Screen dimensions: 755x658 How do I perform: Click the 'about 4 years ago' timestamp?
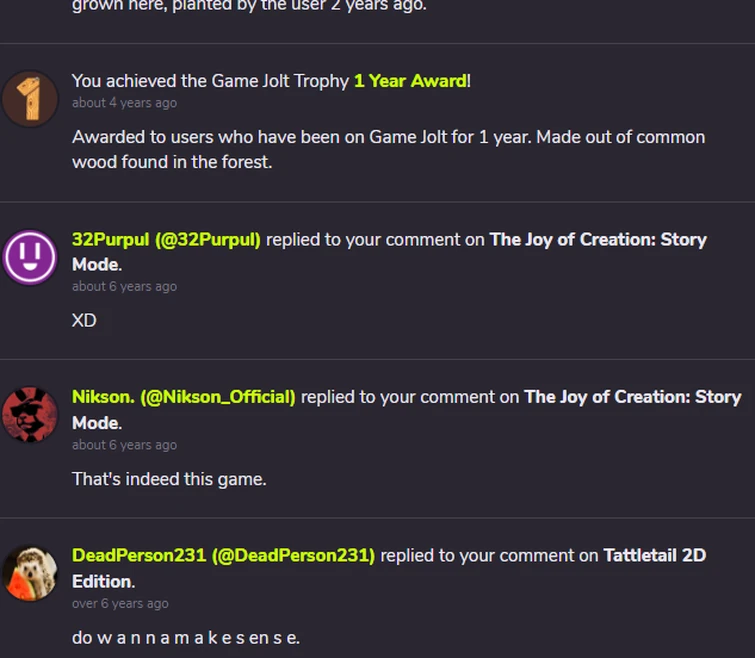[x=124, y=103]
